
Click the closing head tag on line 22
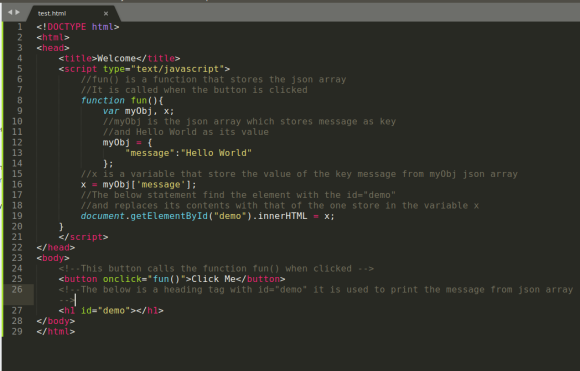pos(55,247)
